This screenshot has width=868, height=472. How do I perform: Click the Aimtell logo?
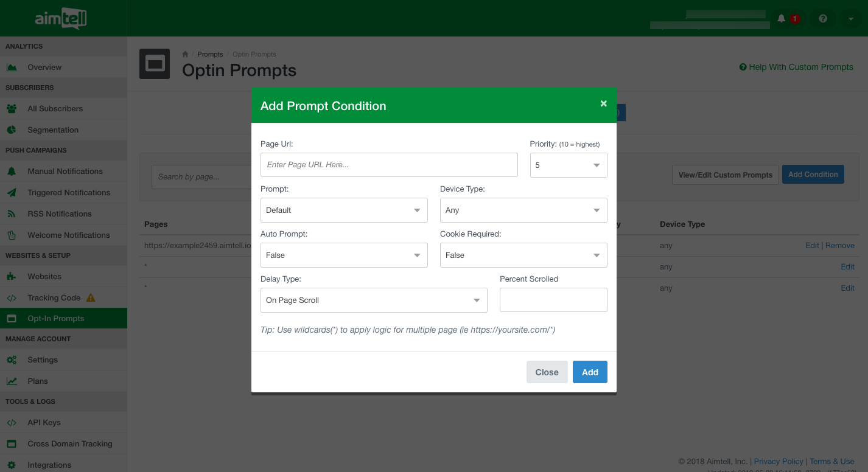61,19
